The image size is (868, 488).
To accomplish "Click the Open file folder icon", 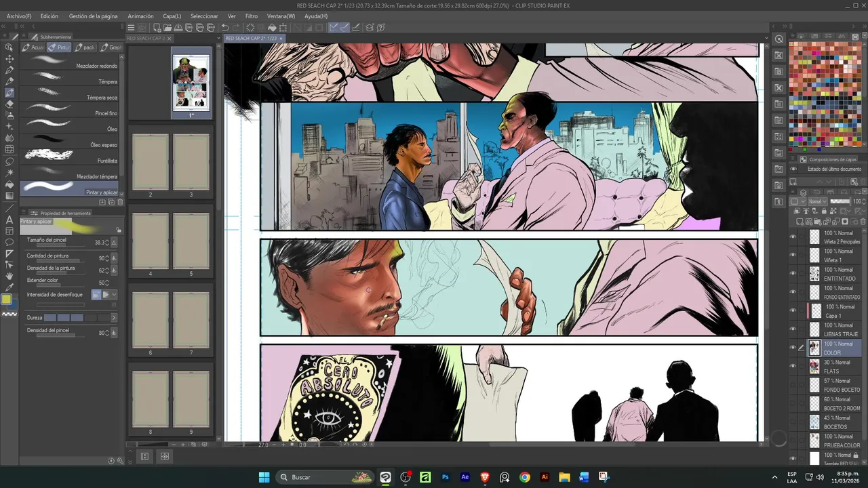I will (167, 28).
